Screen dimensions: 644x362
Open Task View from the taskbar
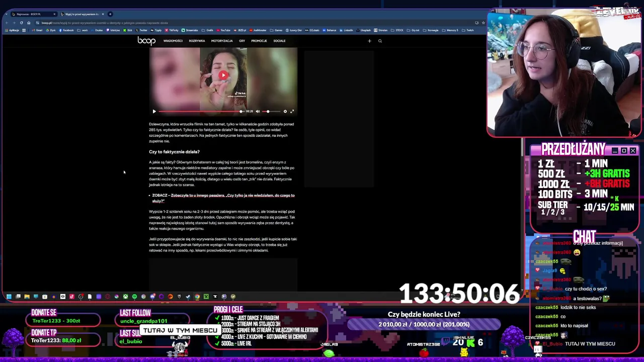[x=18, y=297]
